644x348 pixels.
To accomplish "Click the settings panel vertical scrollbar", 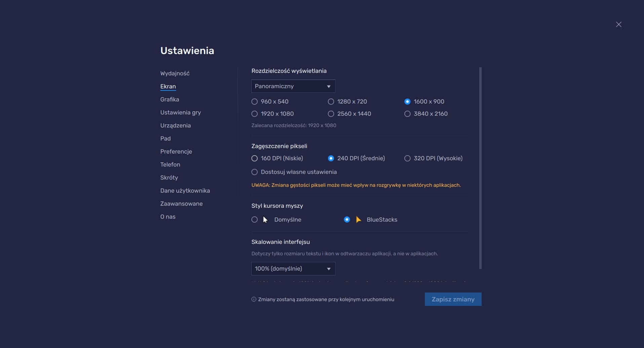I will [x=480, y=168].
